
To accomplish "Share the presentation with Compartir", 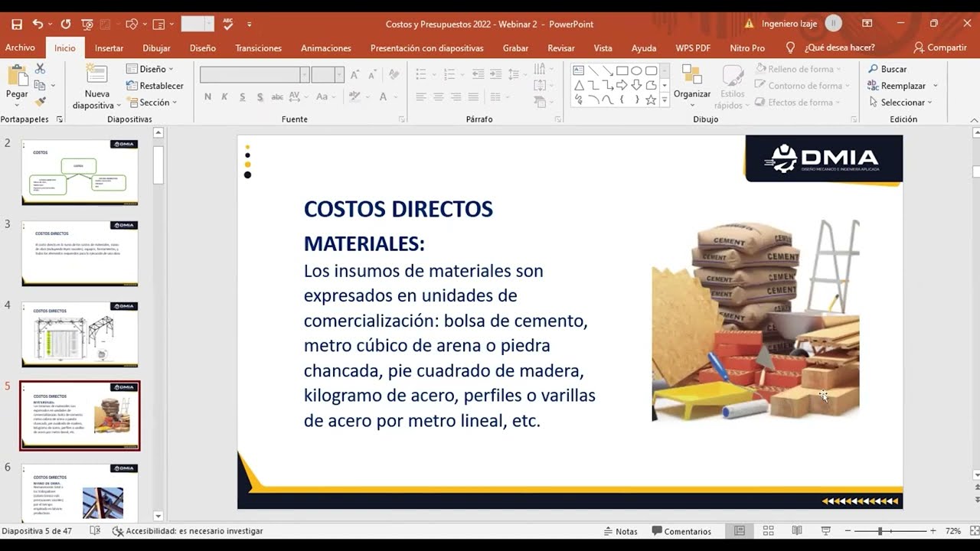I will pyautogui.click(x=940, y=47).
